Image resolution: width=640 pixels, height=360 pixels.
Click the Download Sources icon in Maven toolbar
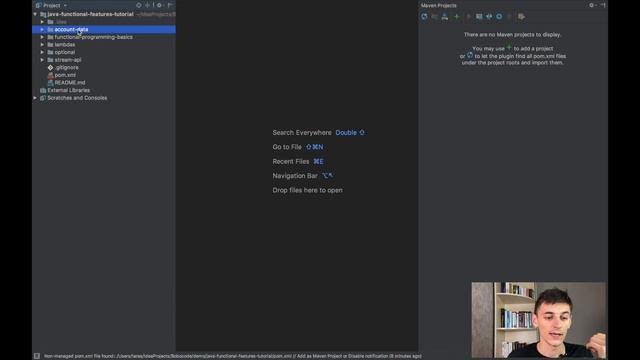[x=445, y=16]
